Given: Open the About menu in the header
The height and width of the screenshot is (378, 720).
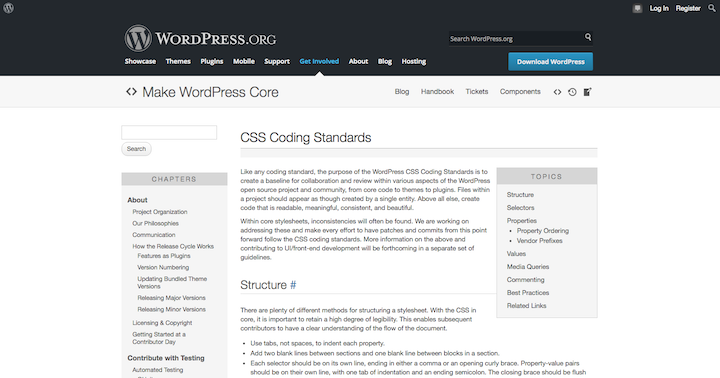Looking at the screenshot, I should 358,62.
